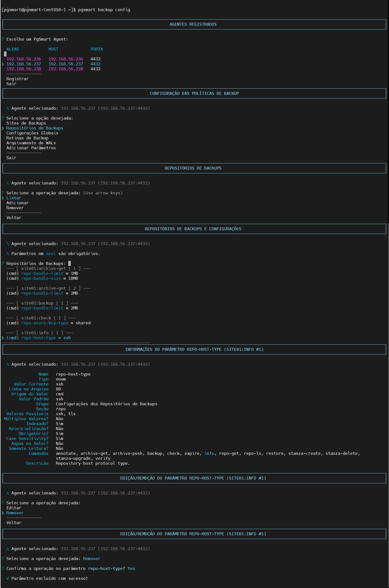Click the HOST column header
This screenshot has height=588, width=389.
[53, 49]
